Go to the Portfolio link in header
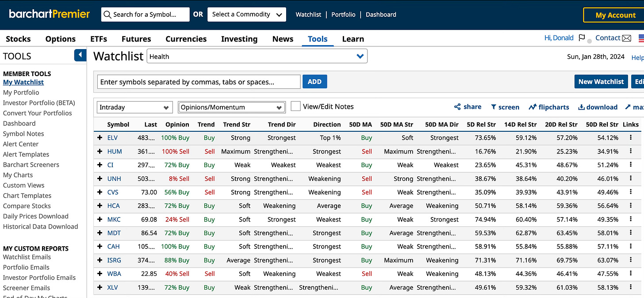Image resolution: width=644 pixels, height=298 pixels. coord(343,15)
